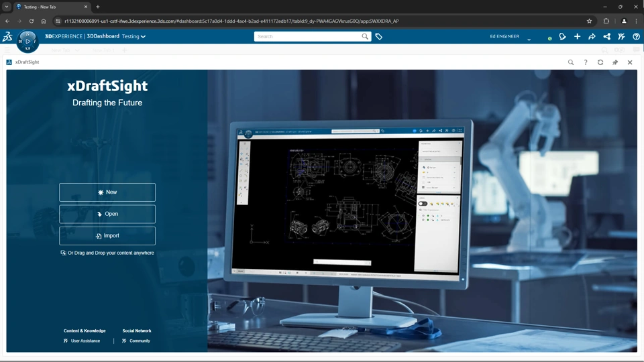This screenshot has width=644, height=362.
Task: Open the tags (6WTags) icon
Action: pos(378,36)
